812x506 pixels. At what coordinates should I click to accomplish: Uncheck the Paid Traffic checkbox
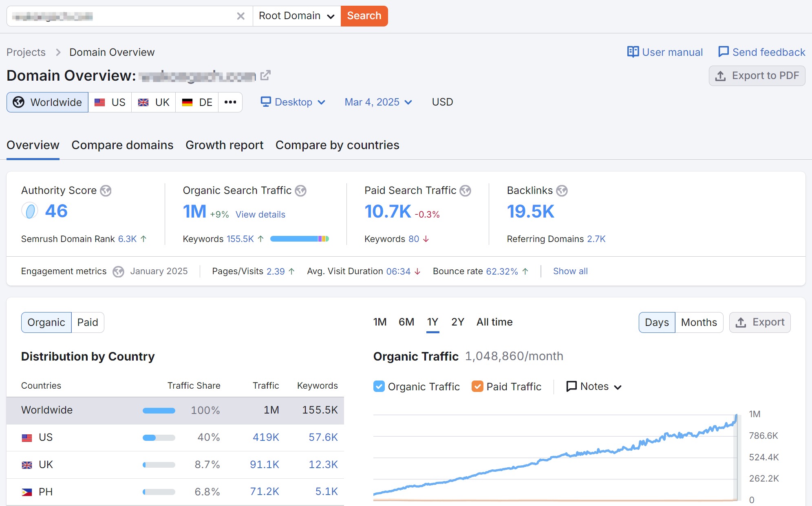click(x=477, y=386)
